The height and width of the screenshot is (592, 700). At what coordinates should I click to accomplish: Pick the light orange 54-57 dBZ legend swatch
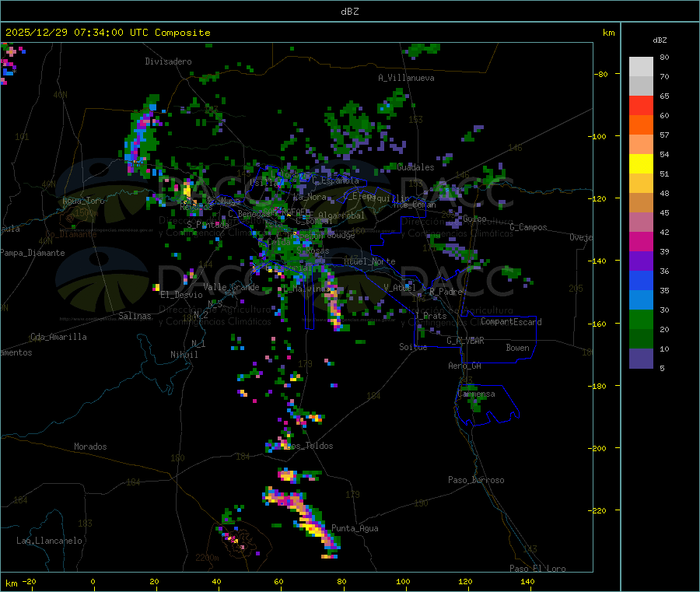pos(641,144)
